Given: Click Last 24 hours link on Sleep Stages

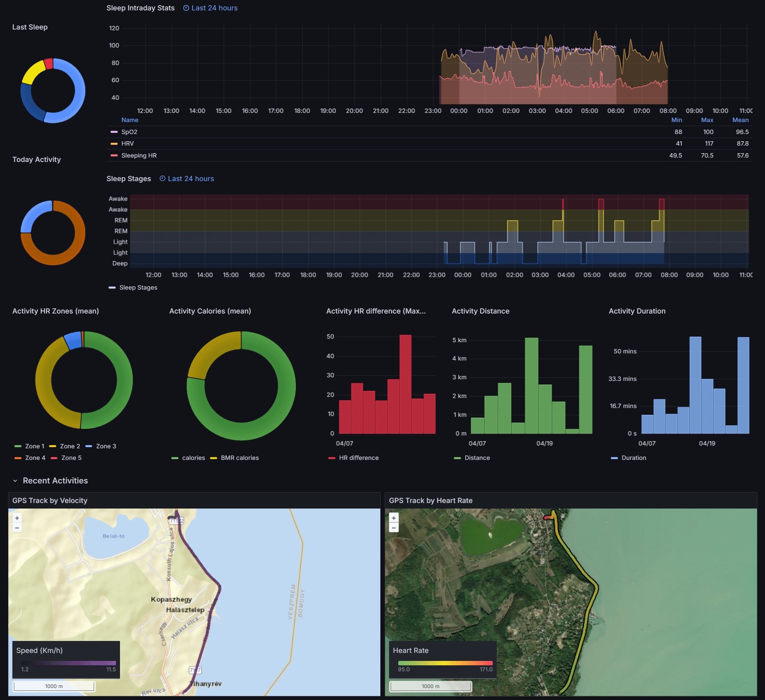Looking at the screenshot, I should tap(191, 179).
